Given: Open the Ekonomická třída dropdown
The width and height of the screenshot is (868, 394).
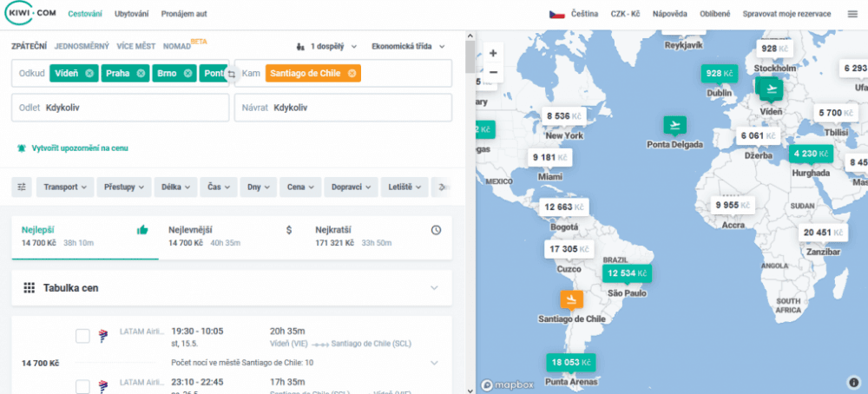Looking at the screenshot, I should point(408,46).
